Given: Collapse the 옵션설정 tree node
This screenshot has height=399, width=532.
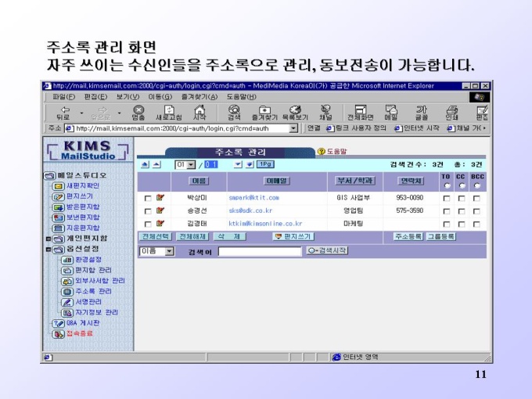Looking at the screenshot, I should pos(49,250).
